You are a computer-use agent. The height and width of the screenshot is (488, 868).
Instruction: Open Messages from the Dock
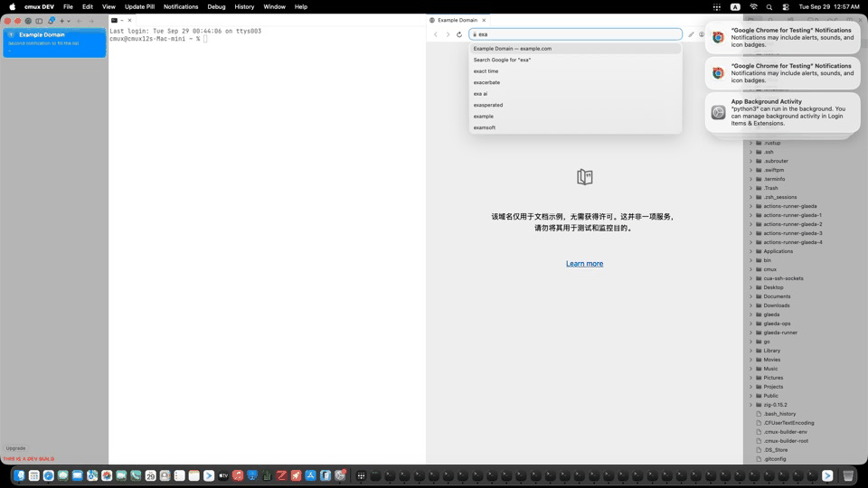(x=63, y=476)
